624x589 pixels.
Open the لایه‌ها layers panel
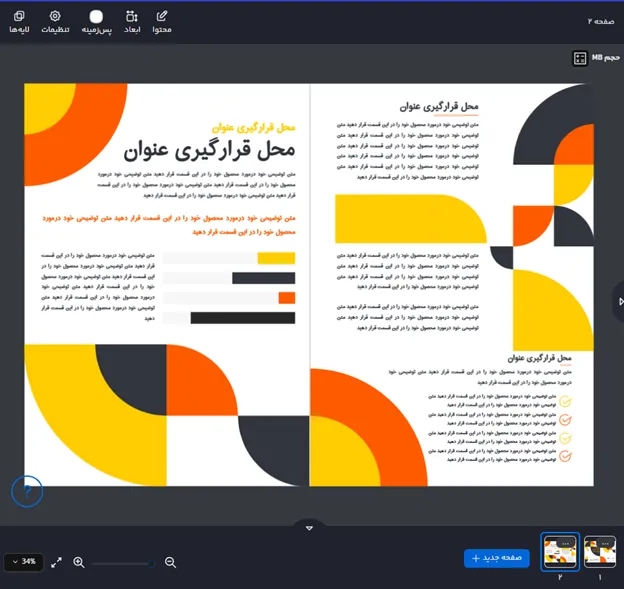click(x=19, y=22)
